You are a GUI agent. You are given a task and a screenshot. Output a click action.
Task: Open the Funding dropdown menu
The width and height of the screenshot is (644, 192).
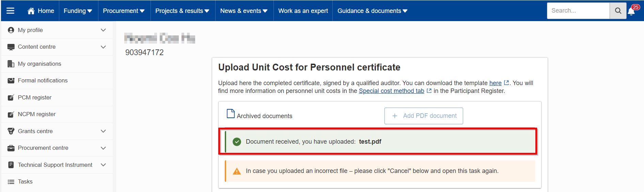point(78,11)
